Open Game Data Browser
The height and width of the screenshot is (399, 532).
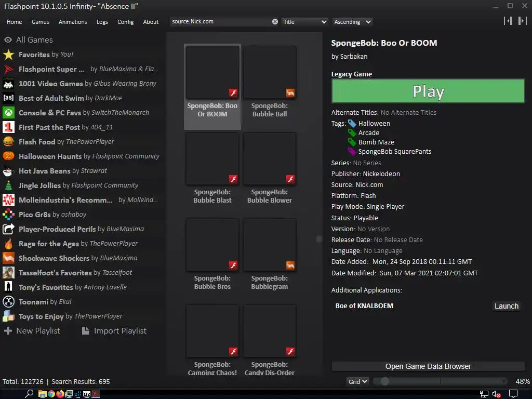coord(428,366)
